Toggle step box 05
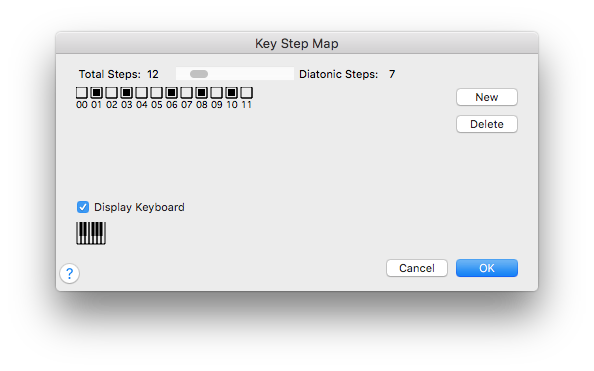Viewport: 594px width, 371px height. click(x=156, y=92)
